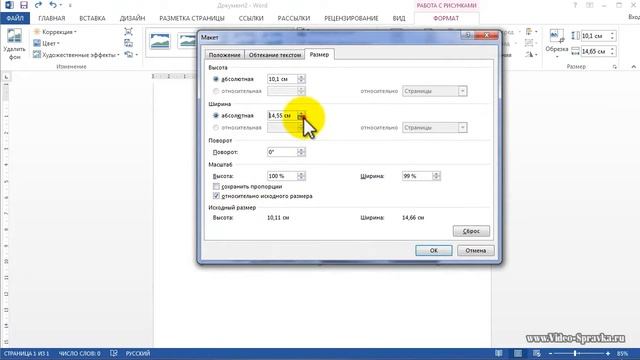Click the Rotate objects icon in ribbon
This screenshot has height=360, width=640.
pyautogui.click(x=529, y=54)
